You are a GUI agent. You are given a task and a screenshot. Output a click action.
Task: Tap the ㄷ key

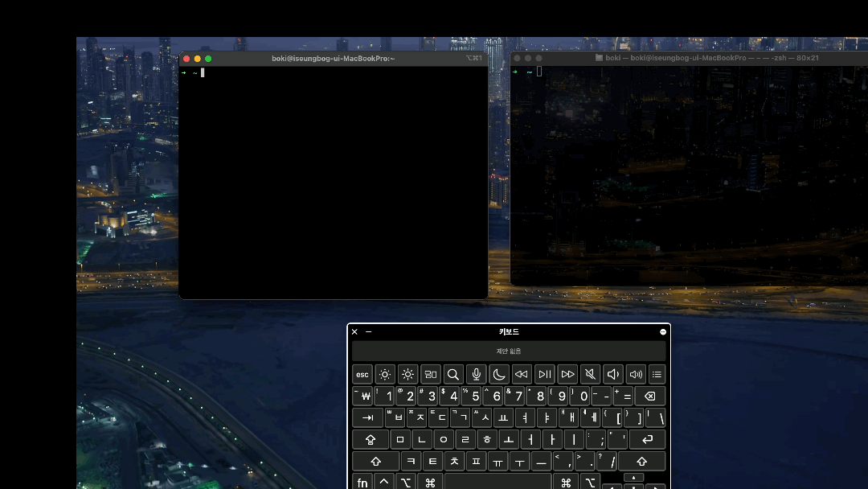(439, 417)
